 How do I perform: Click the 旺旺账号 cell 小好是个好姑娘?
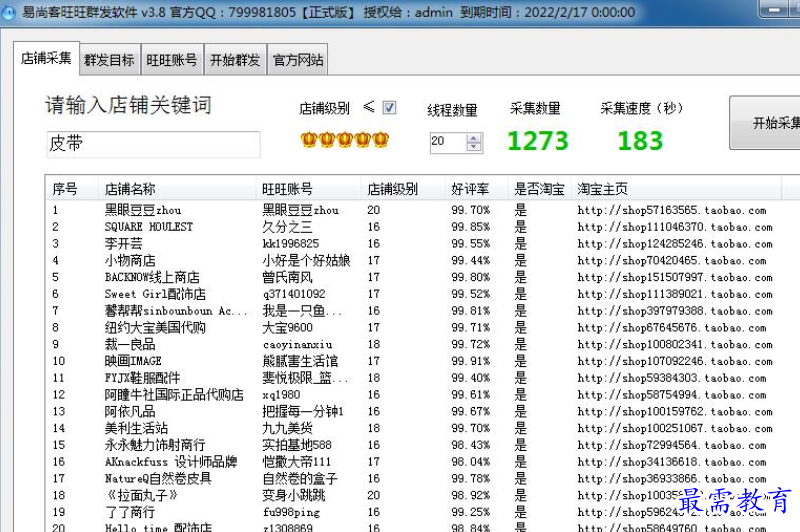pyautogui.click(x=306, y=261)
